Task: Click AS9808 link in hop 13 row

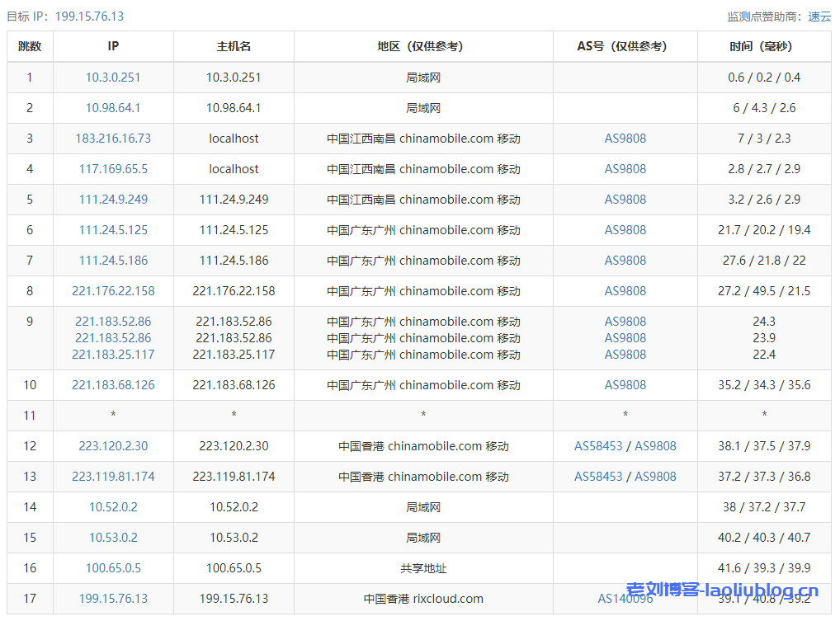Action: click(655, 477)
